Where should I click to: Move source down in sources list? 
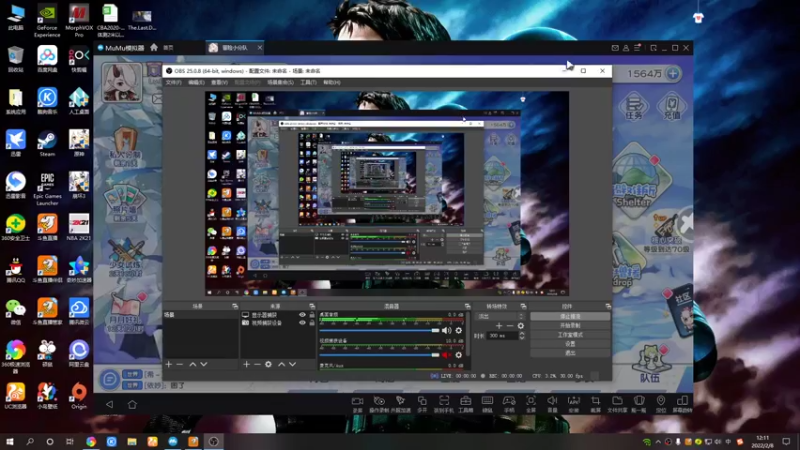click(x=292, y=364)
